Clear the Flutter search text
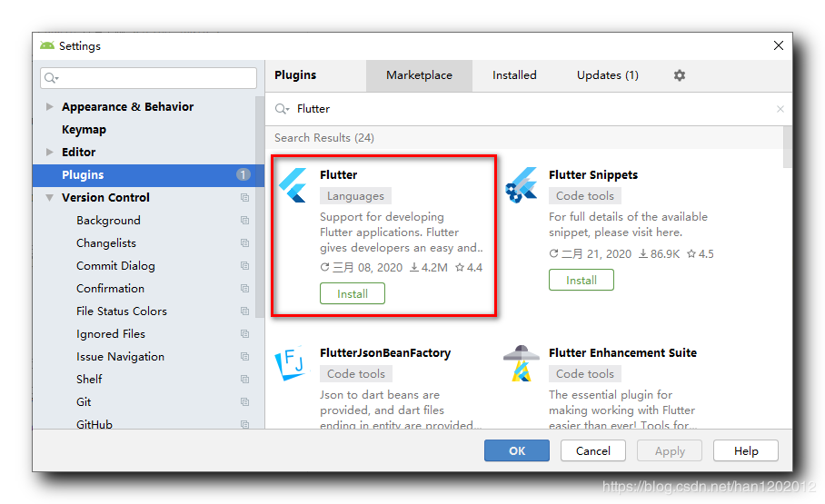The image size is (825, 504). (780, 109)
